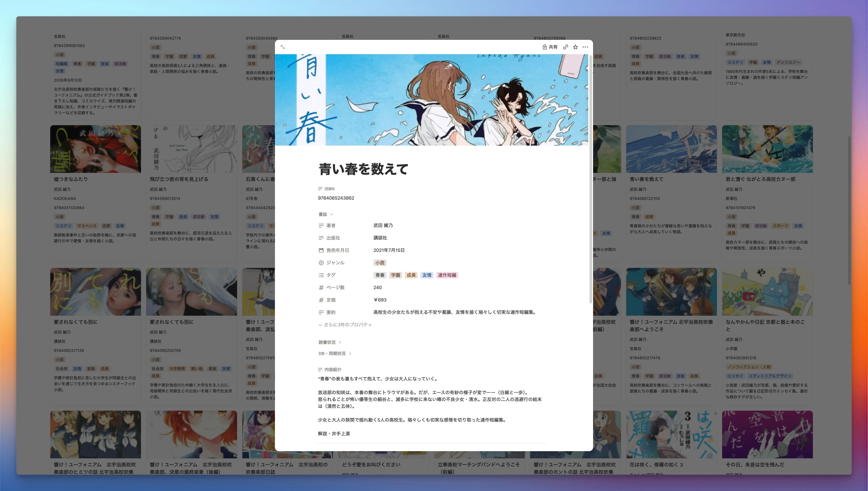Click the ページ数 number icon
The height and width of the screenshot is (491, 868).
(321, 288)
